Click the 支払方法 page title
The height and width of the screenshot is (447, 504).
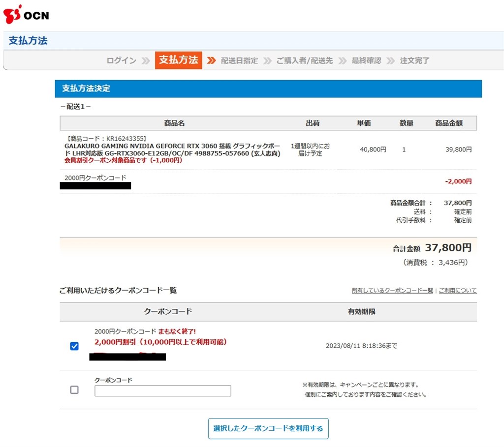tap(28, 40)
